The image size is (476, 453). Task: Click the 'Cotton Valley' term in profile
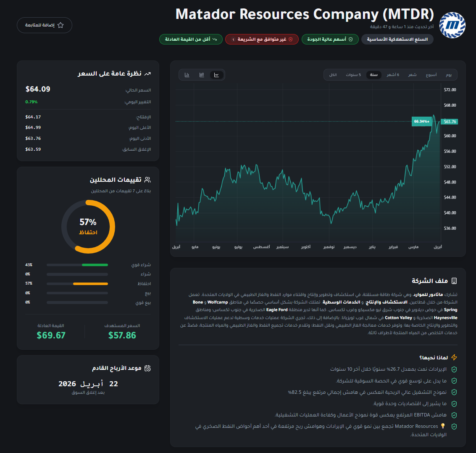click(398, 318)
